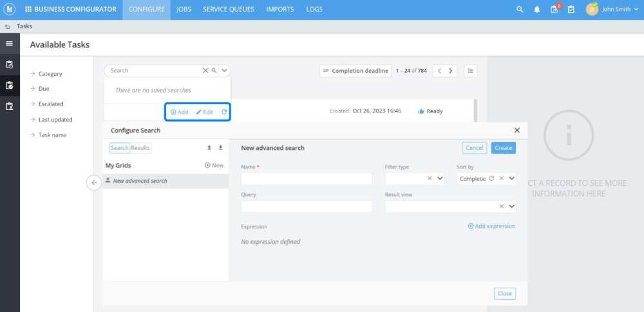Switch to Results tab in Configure Search

click(x=140, y=148)
